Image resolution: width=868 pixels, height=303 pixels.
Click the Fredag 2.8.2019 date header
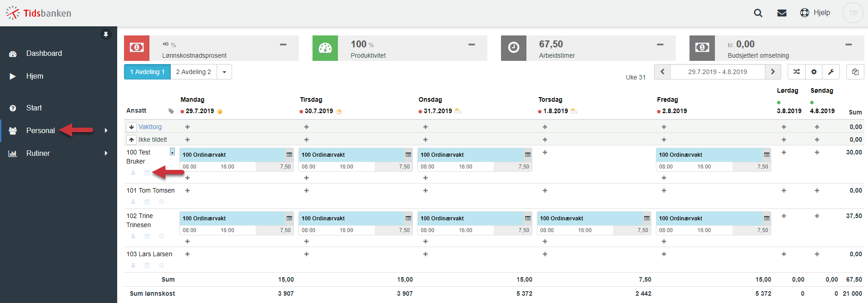(x=675, y=111)
